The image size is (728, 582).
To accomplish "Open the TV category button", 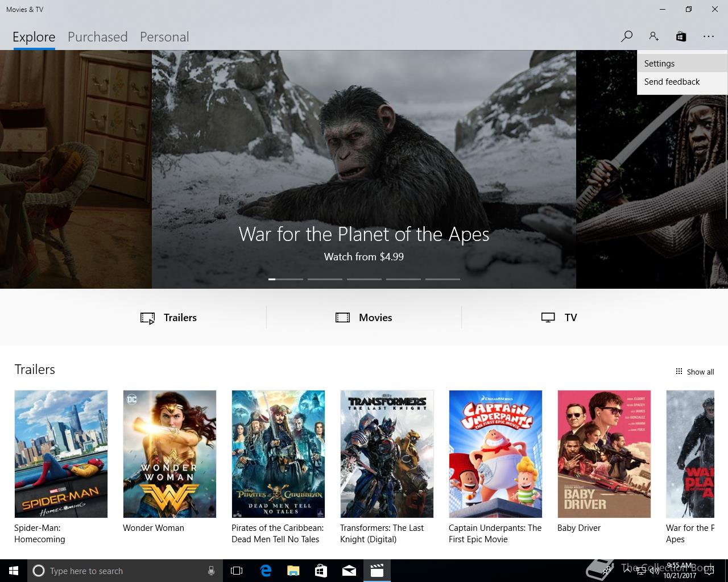I will point(559,318).
